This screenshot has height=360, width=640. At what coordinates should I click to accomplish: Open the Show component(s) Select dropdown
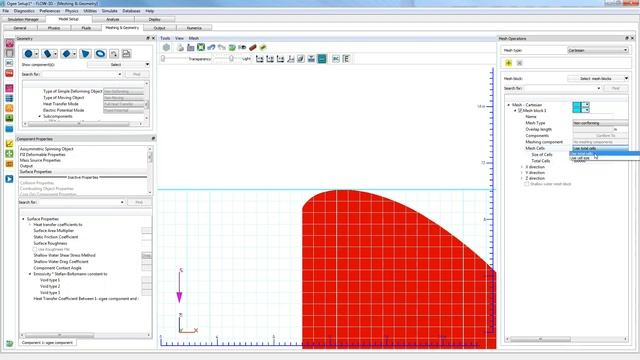click(118, 64)
